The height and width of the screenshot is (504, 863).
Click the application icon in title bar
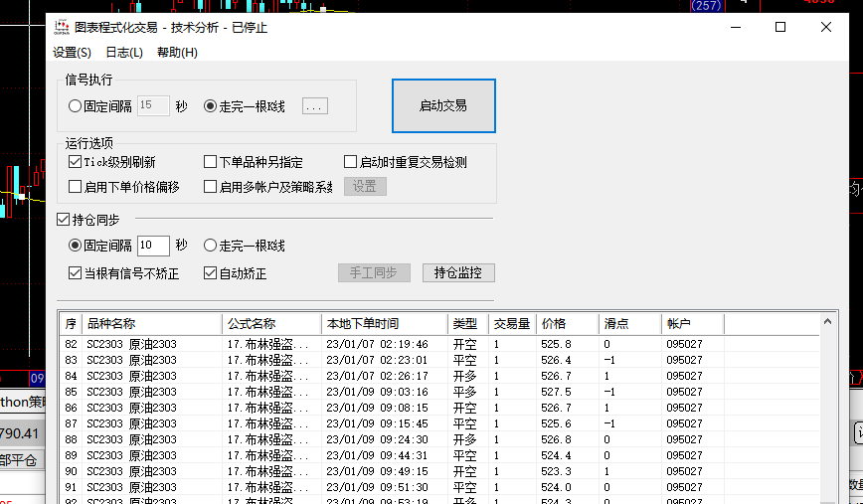[x=62, y=27]
